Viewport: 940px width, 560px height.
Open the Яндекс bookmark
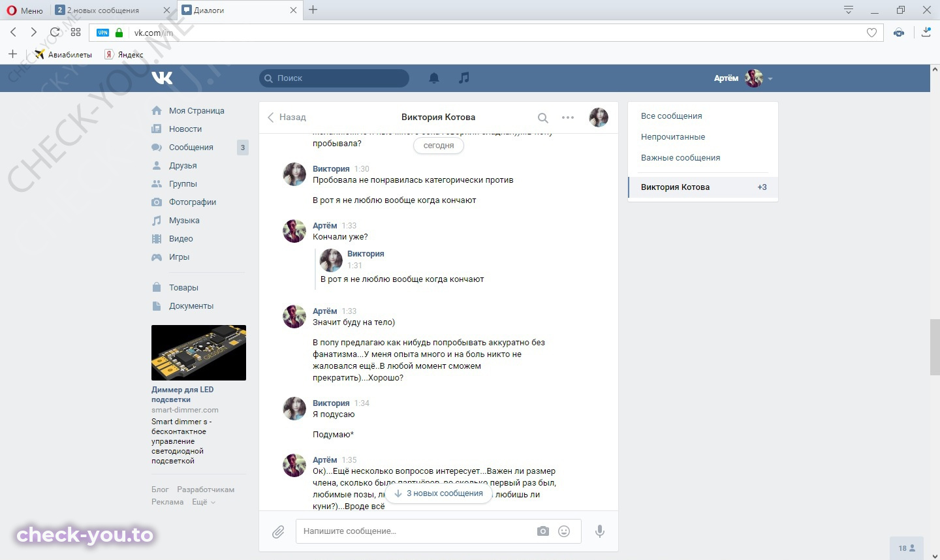click(124, 55)
